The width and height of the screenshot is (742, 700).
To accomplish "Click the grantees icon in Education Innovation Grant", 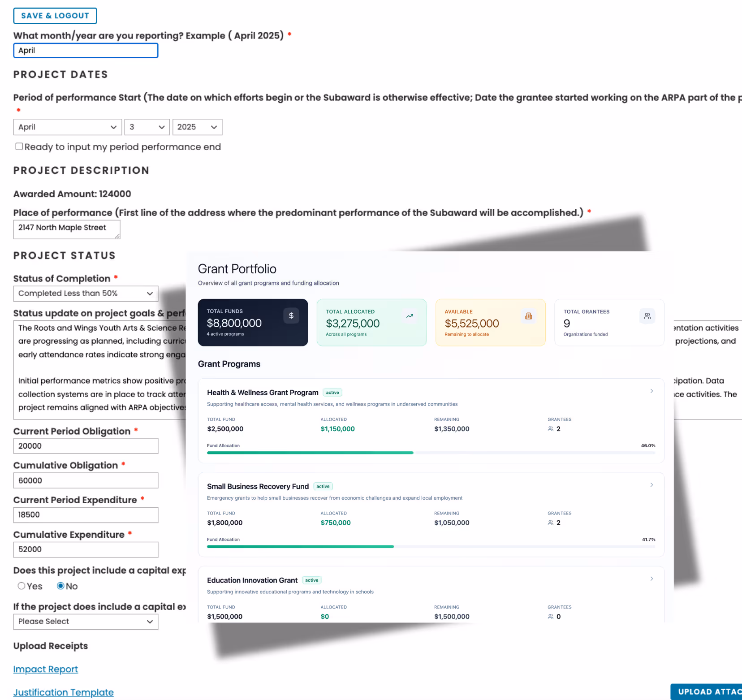I will point(550,616).
